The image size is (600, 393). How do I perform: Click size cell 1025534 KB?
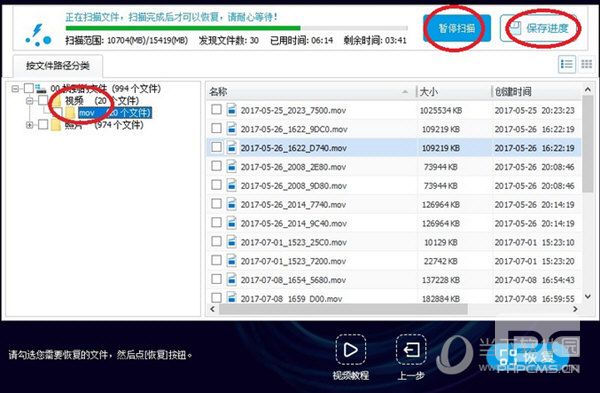pyautogui.click(x=441, y=111)
